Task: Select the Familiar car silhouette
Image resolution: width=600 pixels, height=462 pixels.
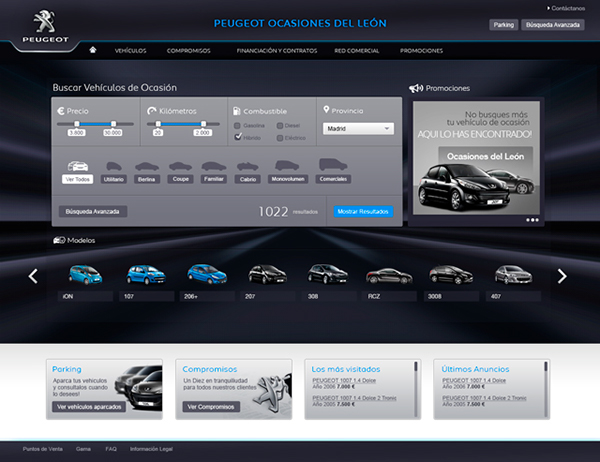Action: tap(214, 167)
